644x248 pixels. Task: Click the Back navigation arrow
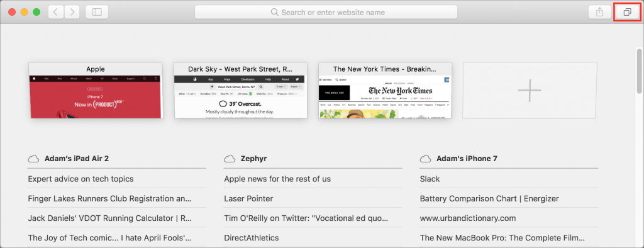[x=56, y=12]
